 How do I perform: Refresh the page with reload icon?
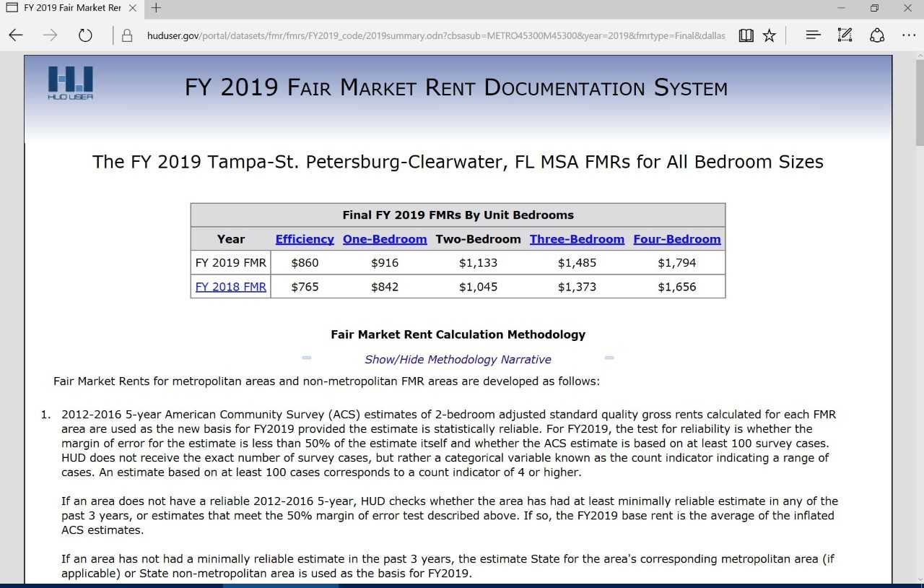coord(85,35)
